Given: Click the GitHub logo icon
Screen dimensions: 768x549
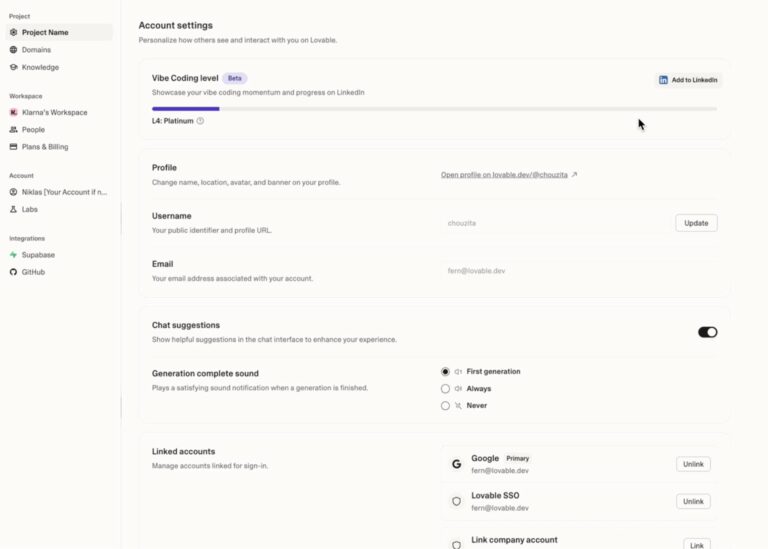Looking at the screenshot, I should point(13,272).
